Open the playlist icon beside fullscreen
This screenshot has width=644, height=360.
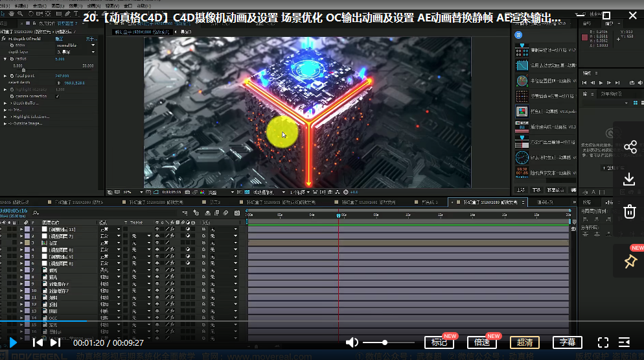(x=625, y=342)
